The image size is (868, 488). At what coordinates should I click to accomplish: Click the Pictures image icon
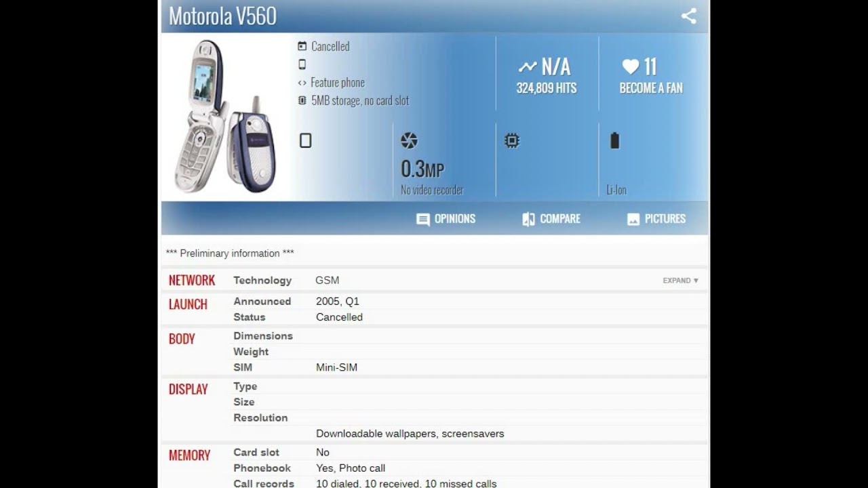tap(633, 219)
